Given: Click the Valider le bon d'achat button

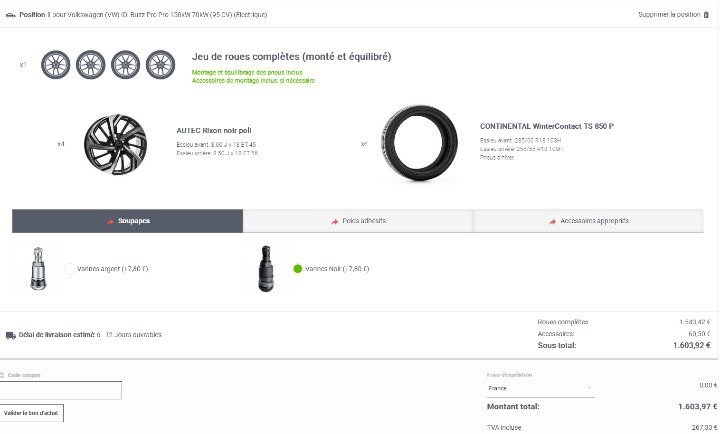Looking at the screenshot, I should pos(32,413).
